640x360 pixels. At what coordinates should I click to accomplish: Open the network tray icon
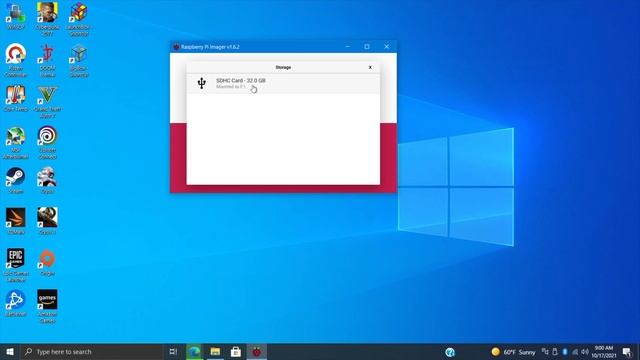[575, 351]
